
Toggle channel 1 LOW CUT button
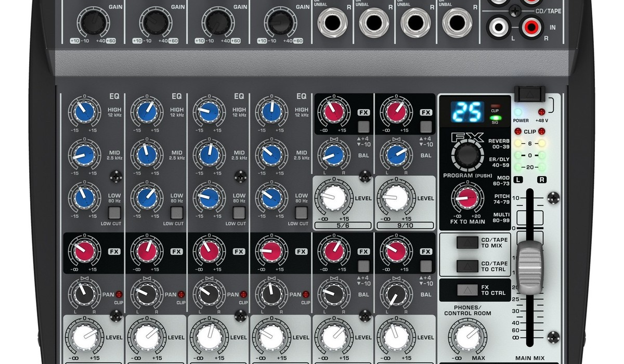(114, 212)
